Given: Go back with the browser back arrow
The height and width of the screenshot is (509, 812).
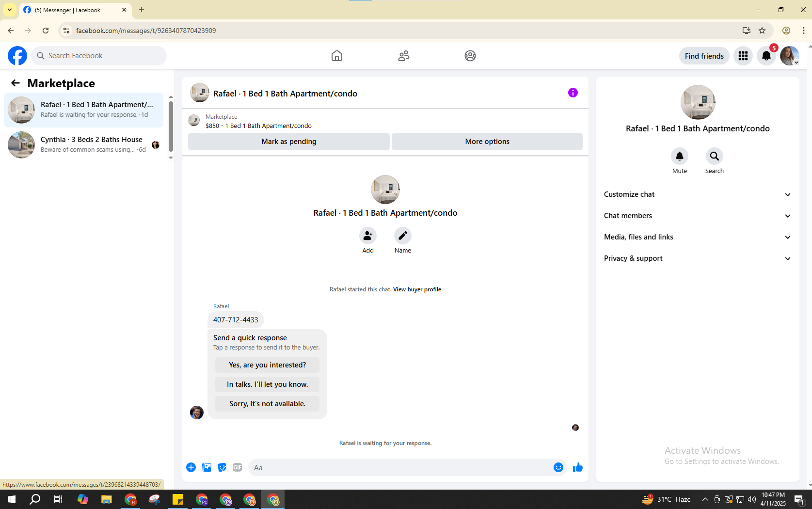Looking at the screenshot, I should pyautogui.click(x=11, y=31).
